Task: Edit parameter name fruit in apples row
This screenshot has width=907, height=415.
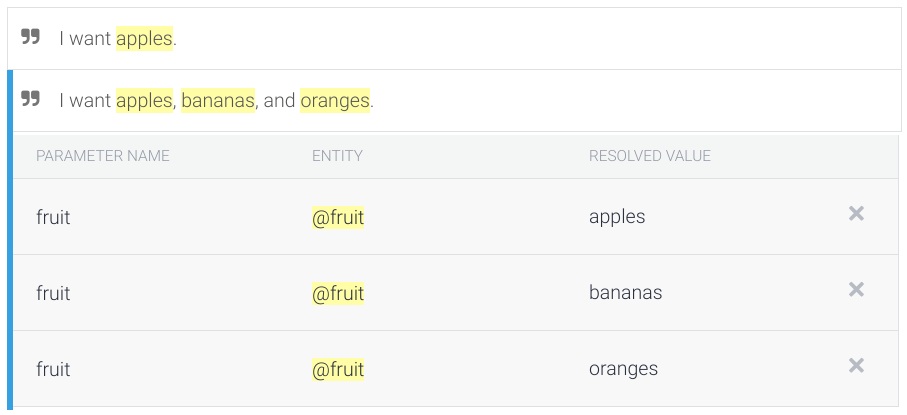Action: coord(53,217)
